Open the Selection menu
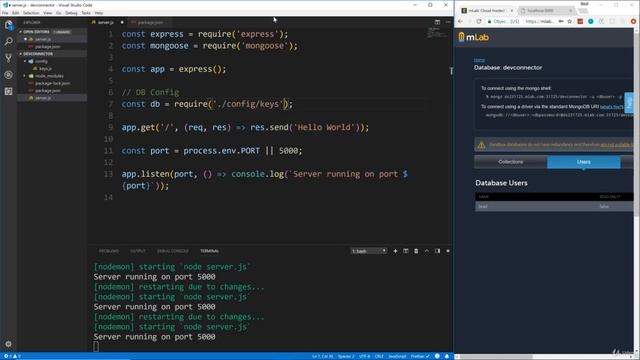 31,13
